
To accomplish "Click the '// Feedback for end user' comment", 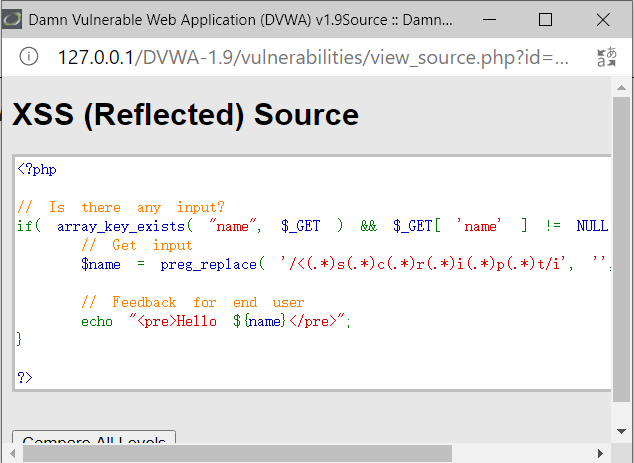I will [x=192, y=302].
